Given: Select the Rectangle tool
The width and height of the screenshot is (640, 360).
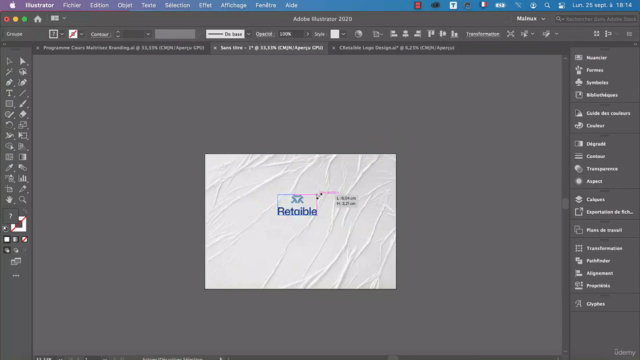Looking at the screenshot, I should click(9, 104).
